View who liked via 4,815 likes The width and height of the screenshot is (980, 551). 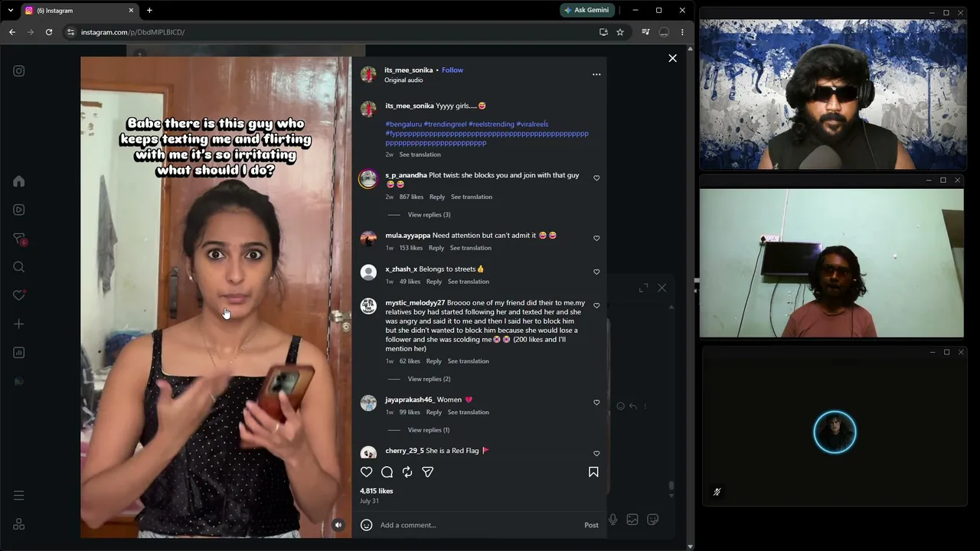click(x=376, y=491)
